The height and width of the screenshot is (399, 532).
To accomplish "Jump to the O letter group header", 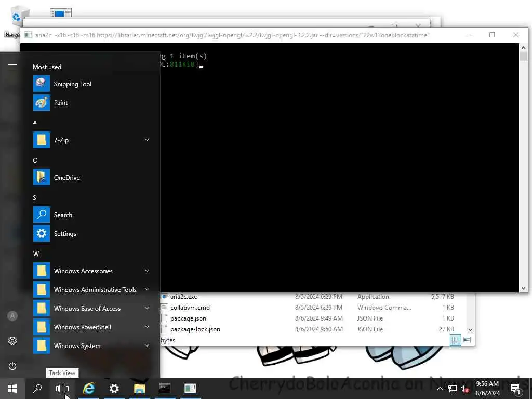I will [35, 160].
